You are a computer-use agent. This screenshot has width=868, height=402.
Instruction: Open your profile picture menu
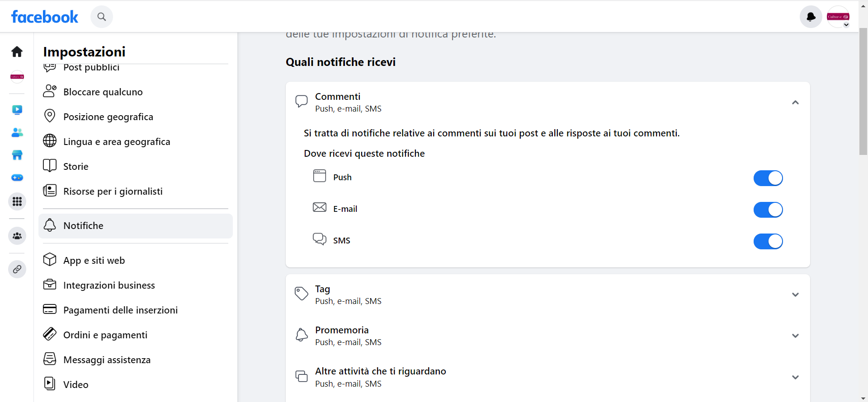pyautogui.click(x=839, y=16)
